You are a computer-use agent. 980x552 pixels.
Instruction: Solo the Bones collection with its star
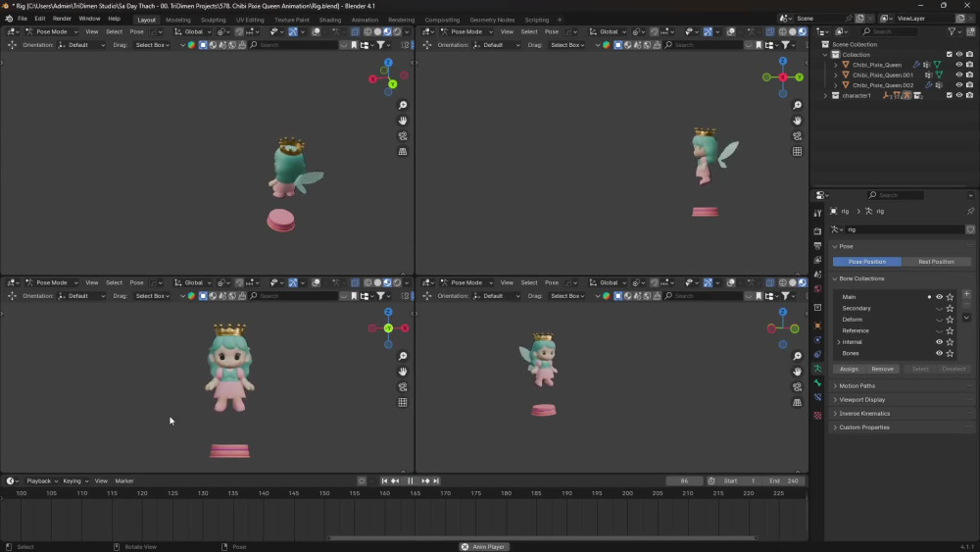tap(950, 353)
